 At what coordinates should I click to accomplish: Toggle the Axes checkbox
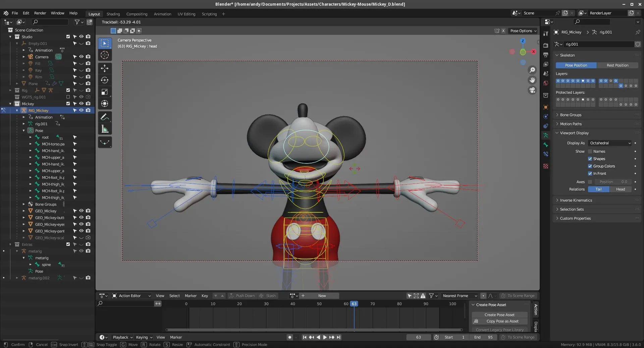click(590, 182)
